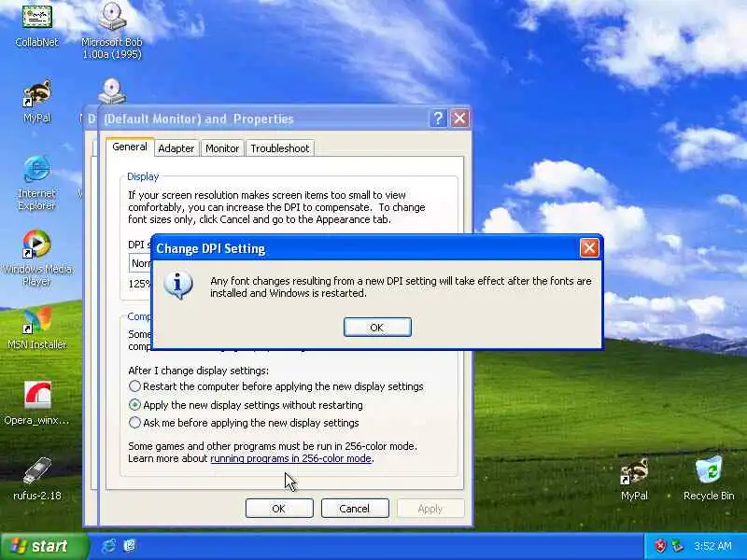
Task: Close the Default Monitor Properties window
Action: pyautogui.click(x=459, y=119)
